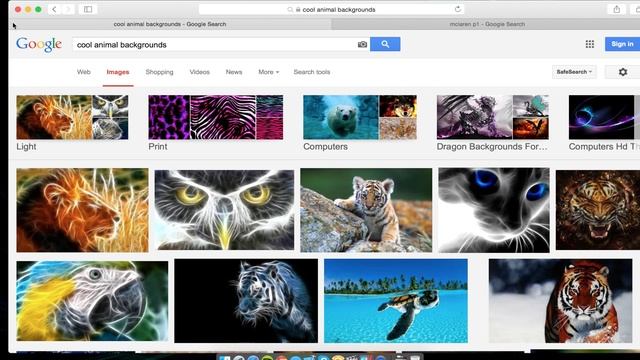Open the owl with yellow eyes image

point(224,210)
